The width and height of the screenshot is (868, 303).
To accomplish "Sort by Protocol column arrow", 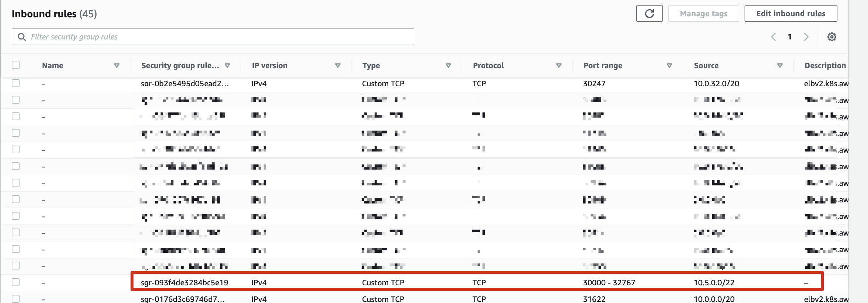I will click(x=559, y=66).
